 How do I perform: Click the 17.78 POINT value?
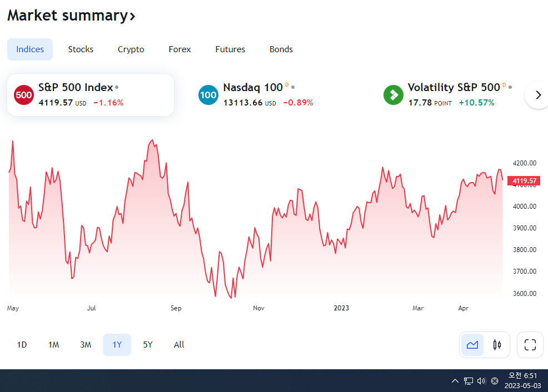point(430,103)
